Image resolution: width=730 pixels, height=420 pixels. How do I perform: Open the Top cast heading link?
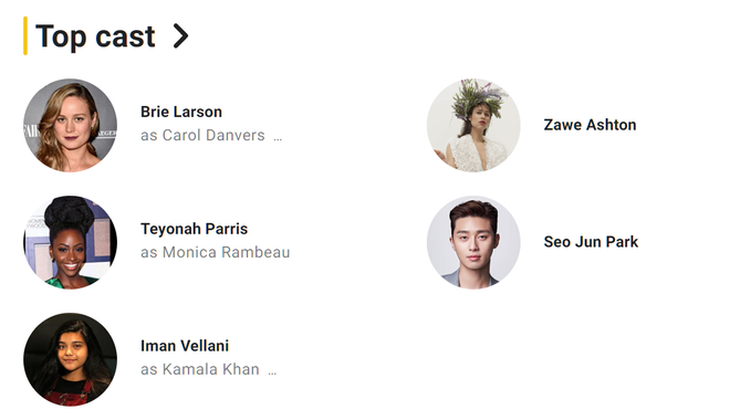96,37
